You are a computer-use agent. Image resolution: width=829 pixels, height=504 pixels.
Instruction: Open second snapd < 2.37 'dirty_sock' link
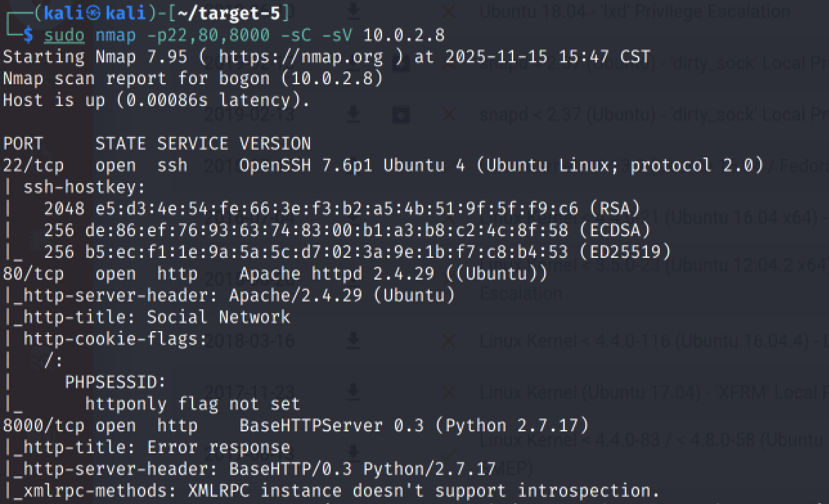click(x=654, y=115)
